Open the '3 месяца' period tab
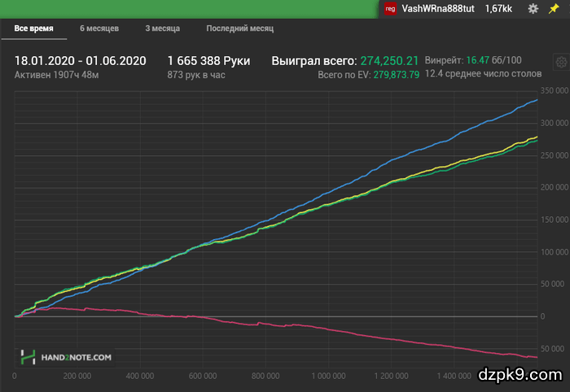The image size is (570, 392). 162,28
